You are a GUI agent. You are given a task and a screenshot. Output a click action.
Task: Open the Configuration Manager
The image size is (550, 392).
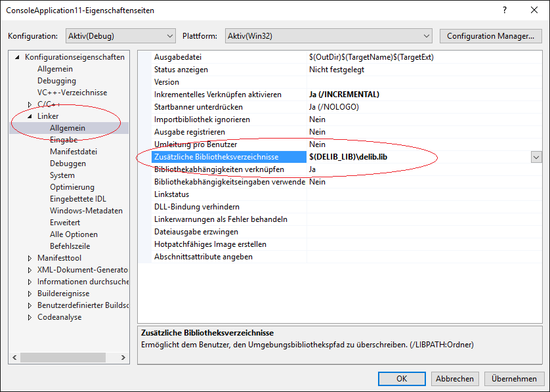(490, 36)
